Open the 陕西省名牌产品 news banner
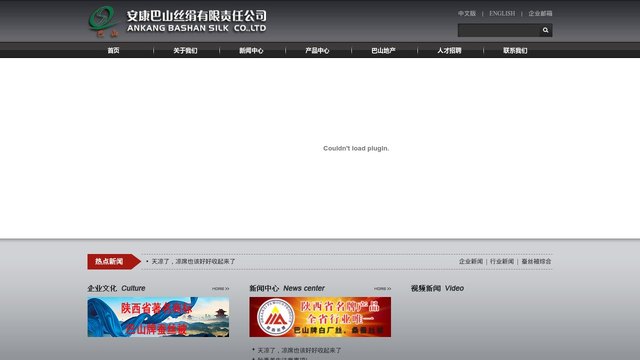 (x=320, y=317)
